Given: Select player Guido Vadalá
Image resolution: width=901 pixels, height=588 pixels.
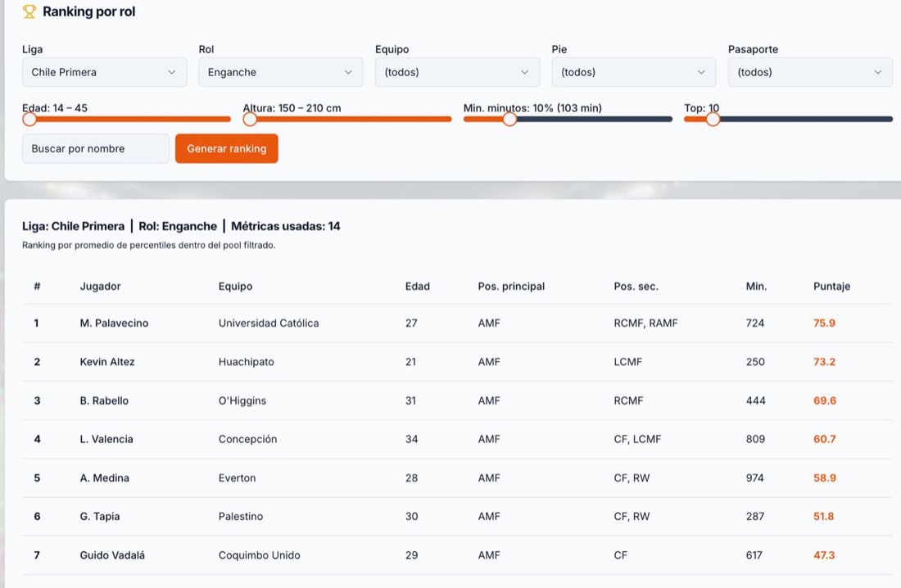Looking at the screenshot, I should coord(112,555).
